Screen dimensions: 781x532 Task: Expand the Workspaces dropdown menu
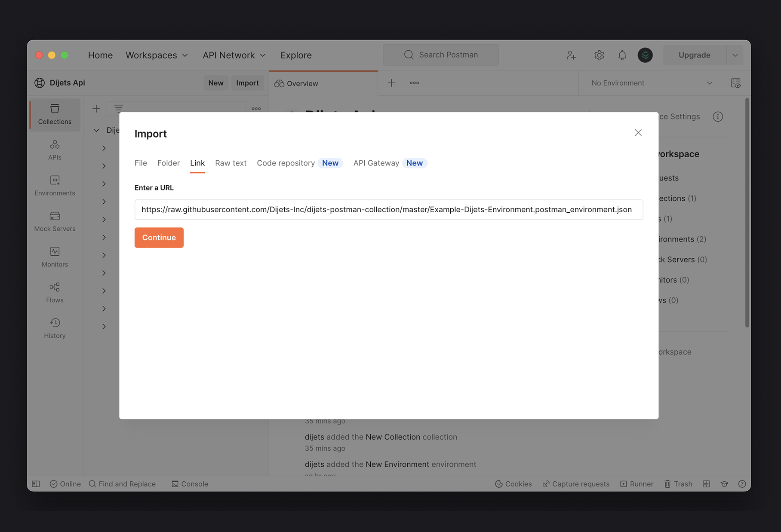point(157,55)
